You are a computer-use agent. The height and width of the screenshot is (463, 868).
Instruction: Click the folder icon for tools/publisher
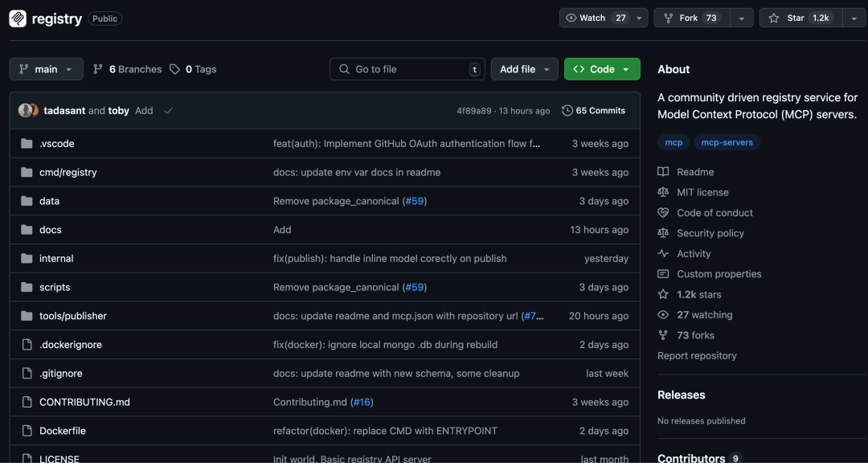click(27, 316)
